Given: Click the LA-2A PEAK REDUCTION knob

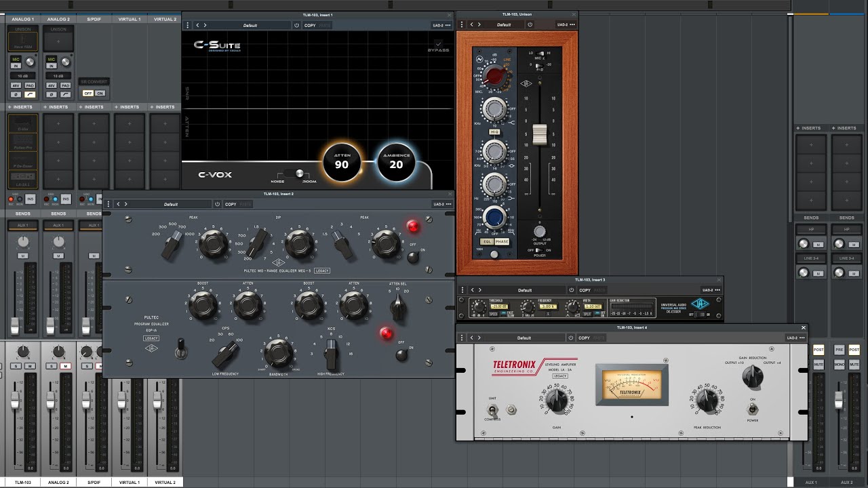Looking at the screenshot, I should click(x=707, y=401).
